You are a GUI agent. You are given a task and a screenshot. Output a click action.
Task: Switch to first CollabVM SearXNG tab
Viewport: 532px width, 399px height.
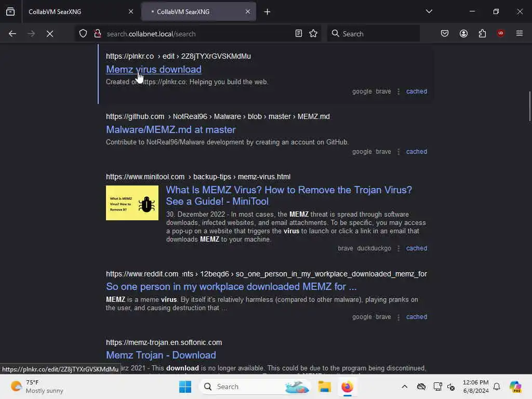click(x=79, y=11)
